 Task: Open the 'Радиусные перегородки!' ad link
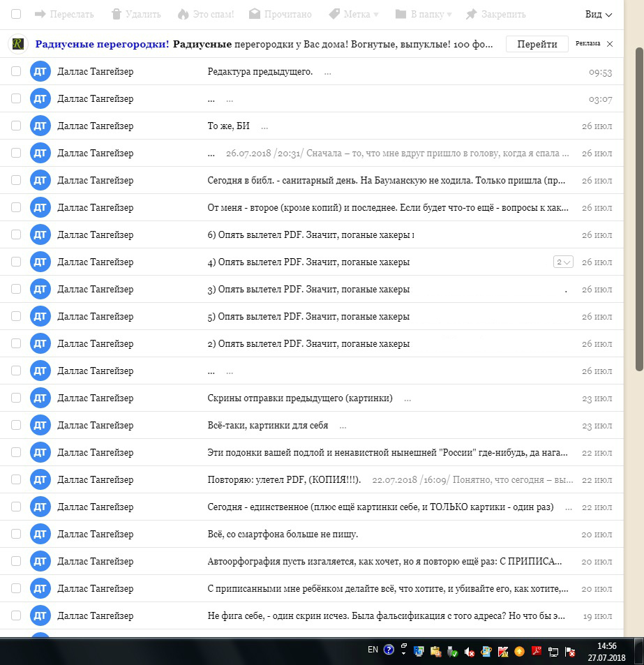click(x=102, y=44)
